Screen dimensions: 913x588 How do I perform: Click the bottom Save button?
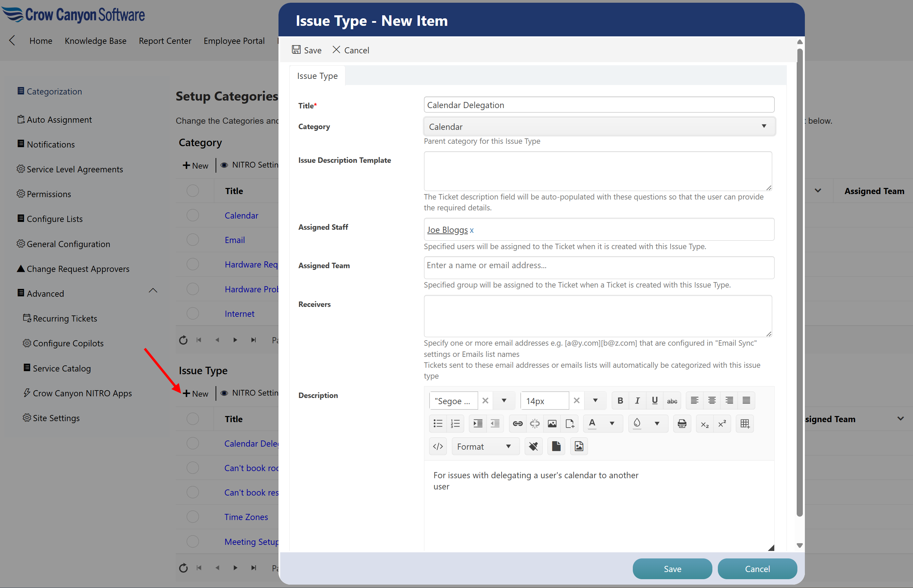pyautogui.click(x=672, y=569)
